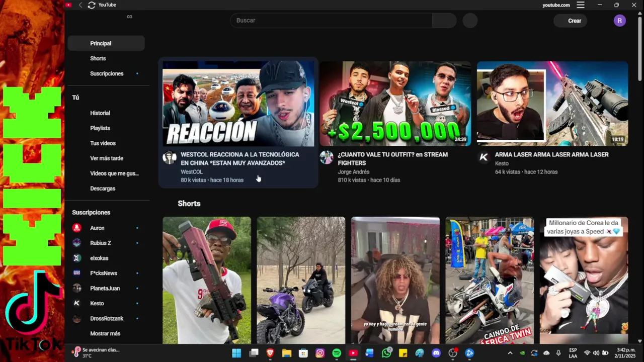The height and width of the screenshot is (362, 644).
Task: Open Discord from taskbar
Action: (436, 353)
